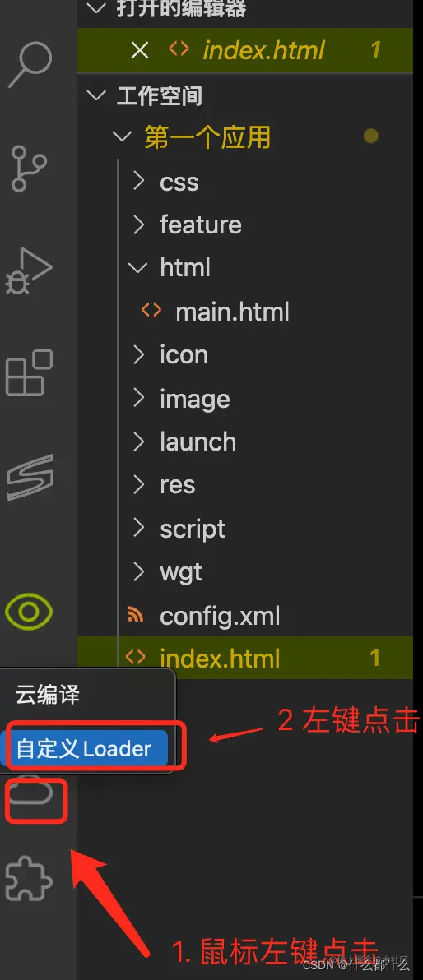Image resolution: width=423 pixels, height=980 pixels.
Task: Click the green eye preview icon
Action: click(29, 610)
